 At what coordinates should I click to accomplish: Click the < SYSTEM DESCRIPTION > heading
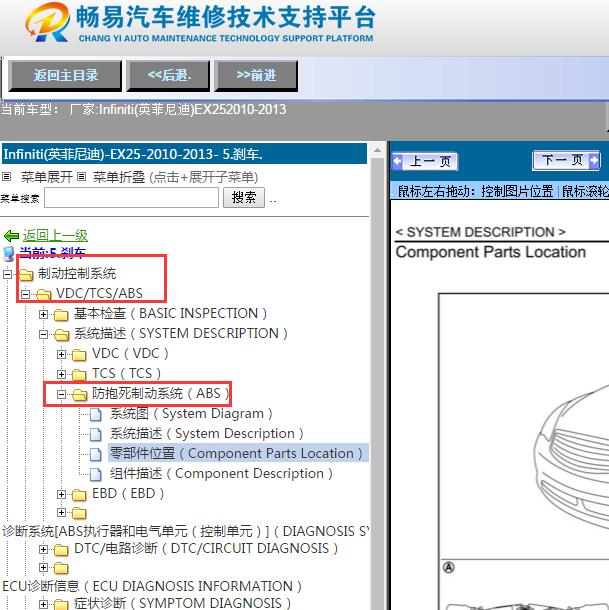coord(481,232)
